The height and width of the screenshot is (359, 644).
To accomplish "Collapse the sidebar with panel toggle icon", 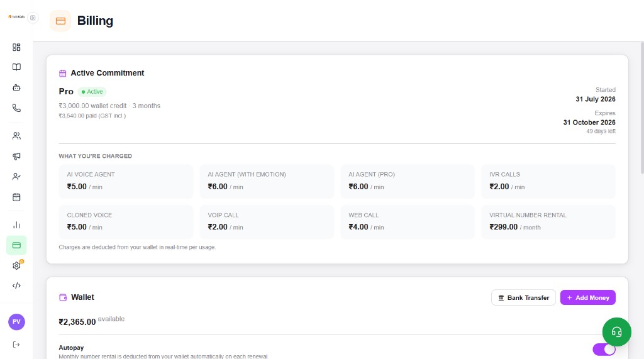I will coord(33,18).
